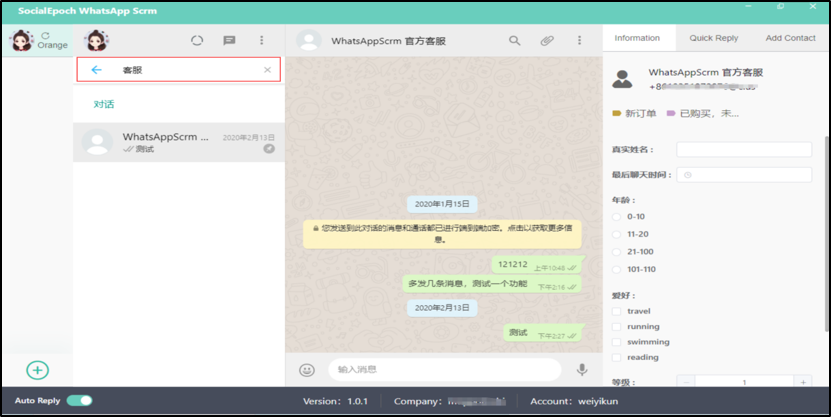This screenshot has width=831, height=417.
Task: Click the status circle icon
Action: 197,40
